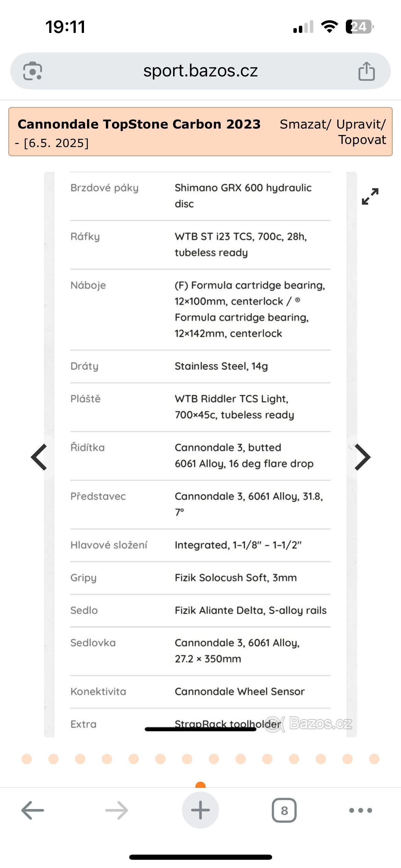
Task: Click the Upravit link
Action: click(x=361, y=124)
